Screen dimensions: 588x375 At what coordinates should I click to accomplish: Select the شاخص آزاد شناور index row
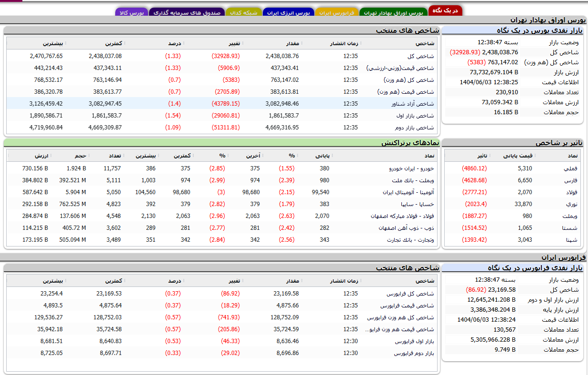coord(414,103)
